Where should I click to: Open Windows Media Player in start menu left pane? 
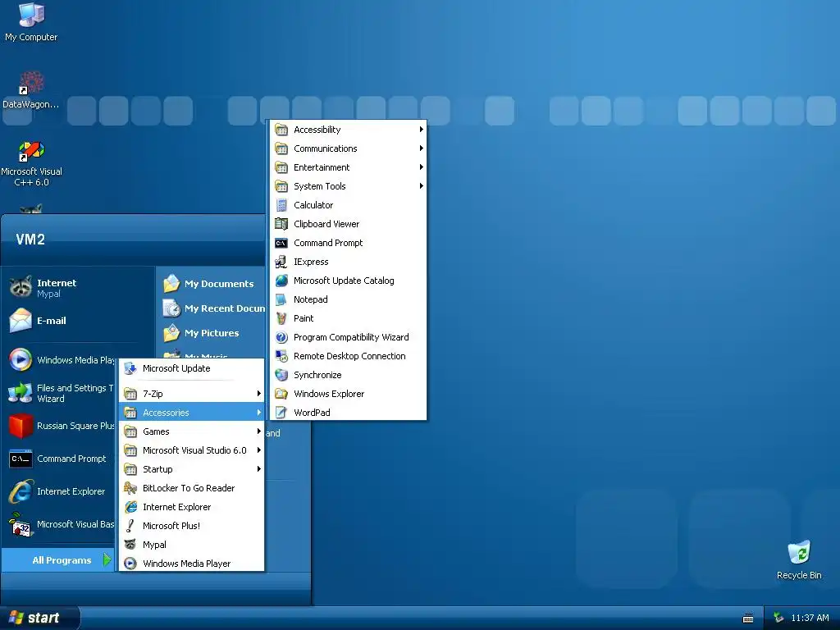click(62, 360)
